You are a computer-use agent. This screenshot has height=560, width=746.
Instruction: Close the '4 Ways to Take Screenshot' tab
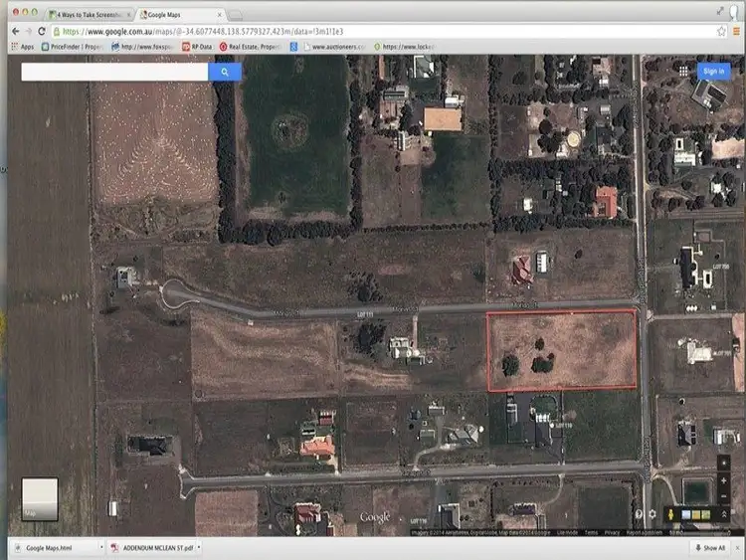point(129,15)
